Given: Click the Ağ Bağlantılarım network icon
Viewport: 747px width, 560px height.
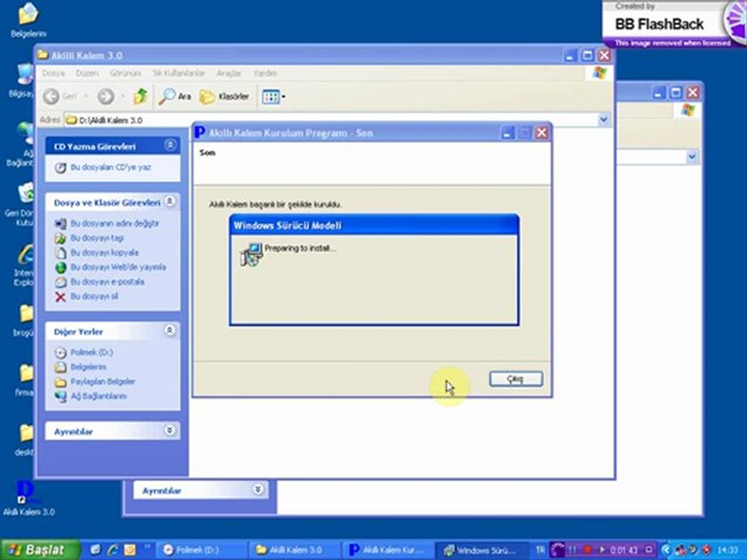Looking at the screenshot, I should click(x=61, y=396).
